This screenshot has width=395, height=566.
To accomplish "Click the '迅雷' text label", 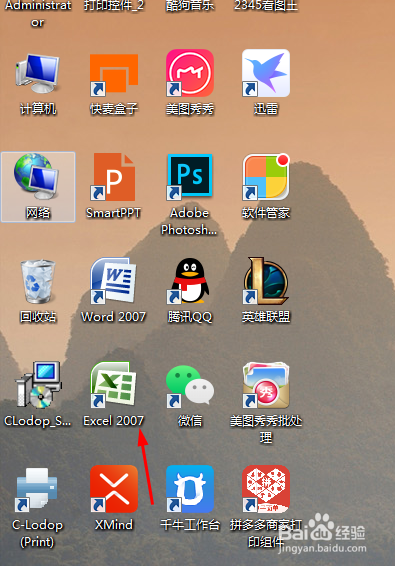I will pyautogui.click(x=266, y=109).
